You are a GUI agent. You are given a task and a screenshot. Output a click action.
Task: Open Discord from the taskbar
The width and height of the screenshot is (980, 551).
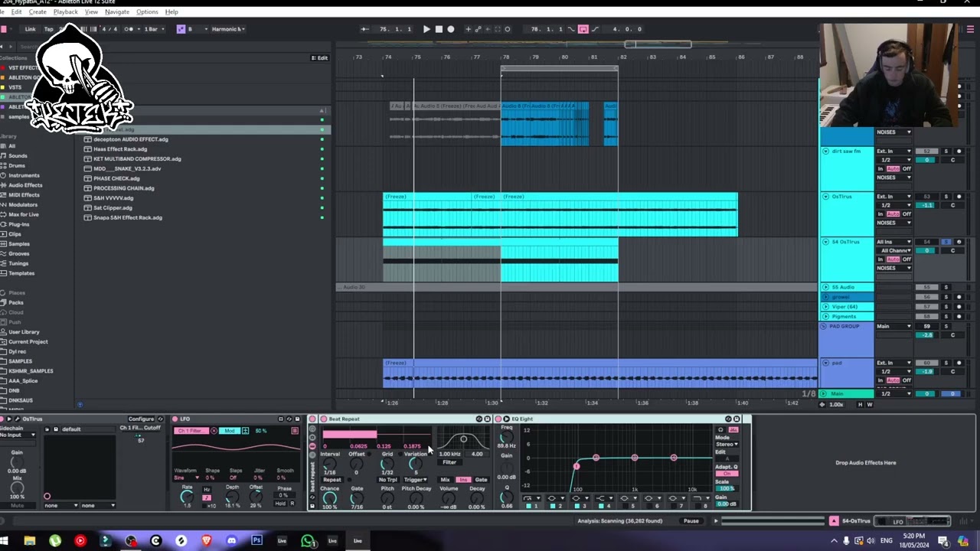point(231,541)
